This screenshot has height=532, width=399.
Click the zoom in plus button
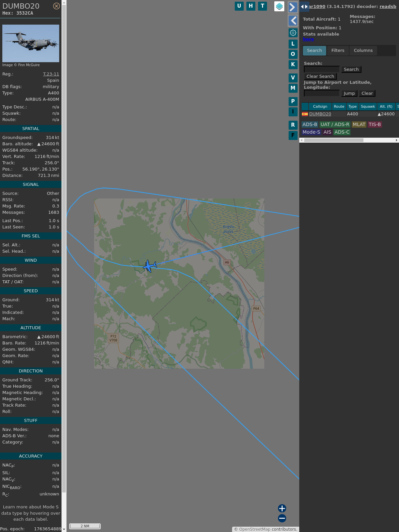pos(282,508)
